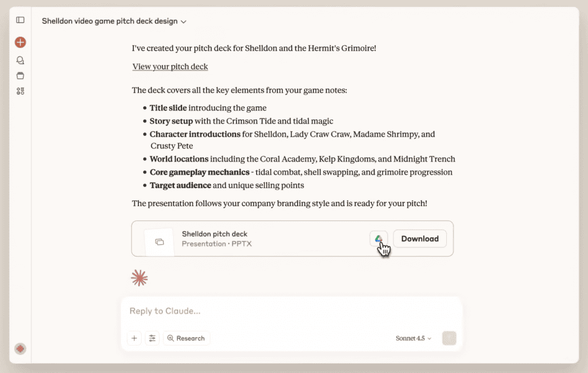The image size is (588, 373).
Task: Click the send message button
Action: tap(449, 339)
